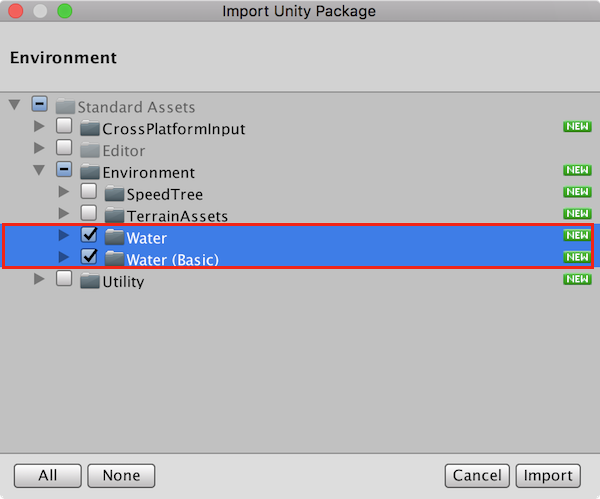Click the Water (Basic) folder icon

click(x=113, y=259)
